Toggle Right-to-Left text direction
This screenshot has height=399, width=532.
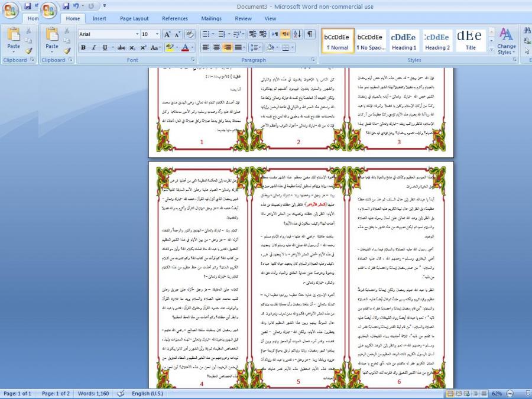click(x=285, y=34)
